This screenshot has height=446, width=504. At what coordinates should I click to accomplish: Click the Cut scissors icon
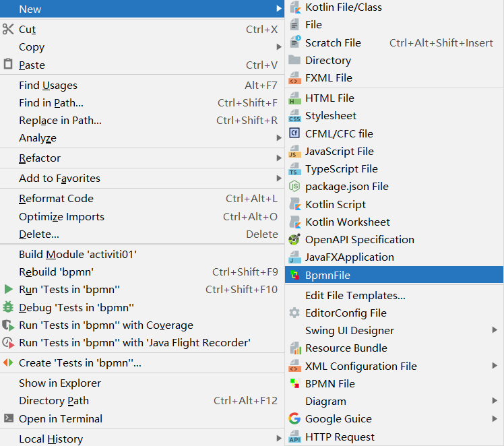pos(8,29)
